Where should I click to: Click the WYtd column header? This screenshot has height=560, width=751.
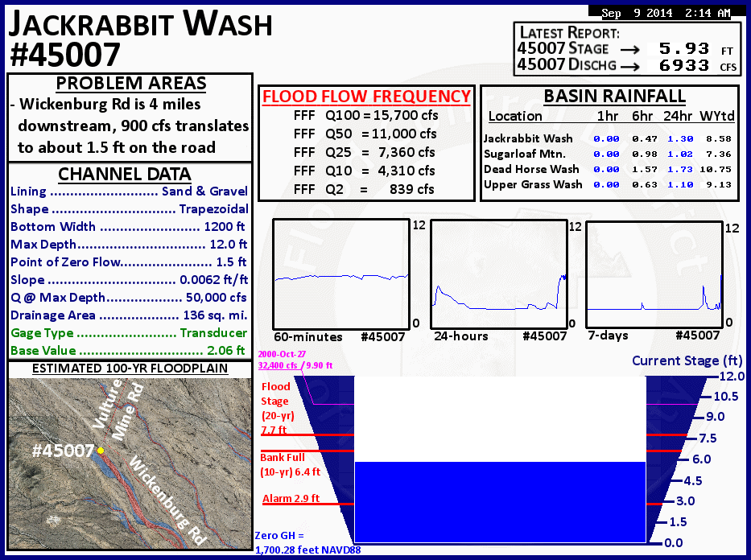click(x=716, y=117)
